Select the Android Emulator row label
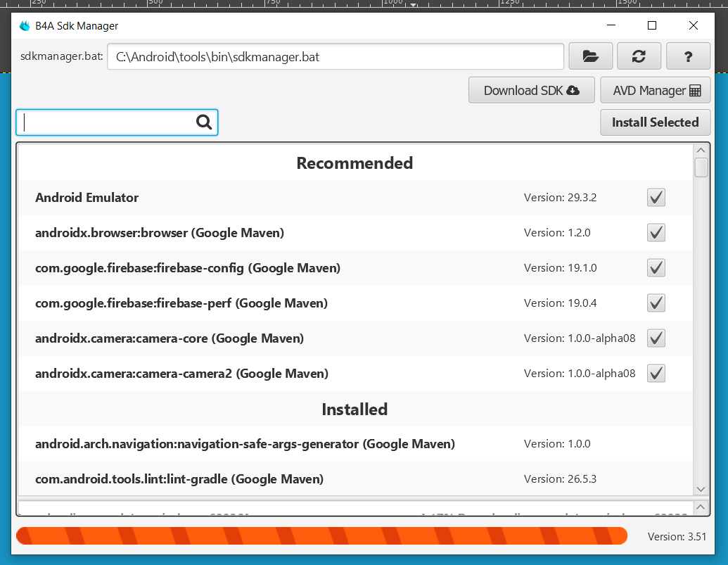The height and width of the screenshot is (565, 728). pyautogui.click(x=87, y=197)
